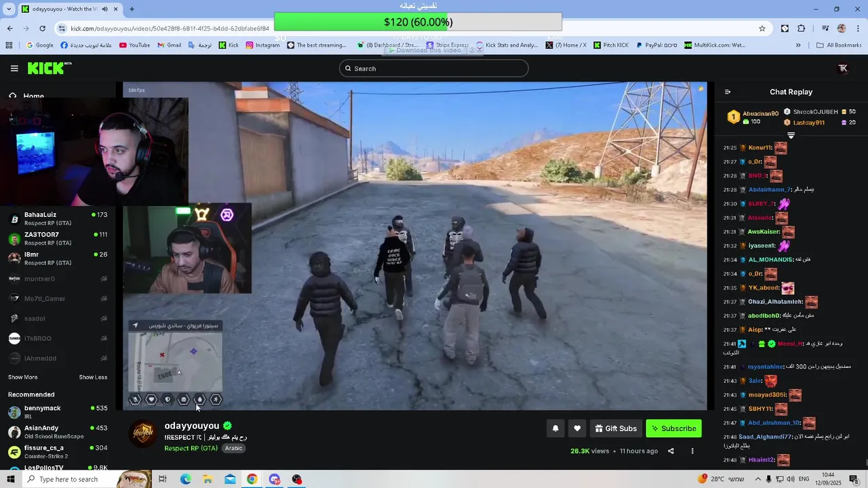Open a new browser tab
This screenshot has height=488, width=868.
132,9
